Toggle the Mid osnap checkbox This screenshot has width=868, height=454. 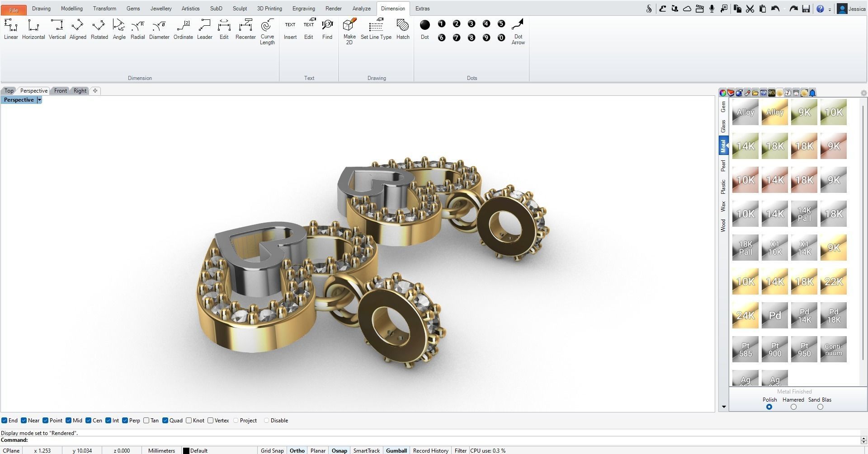coord(68,421)
